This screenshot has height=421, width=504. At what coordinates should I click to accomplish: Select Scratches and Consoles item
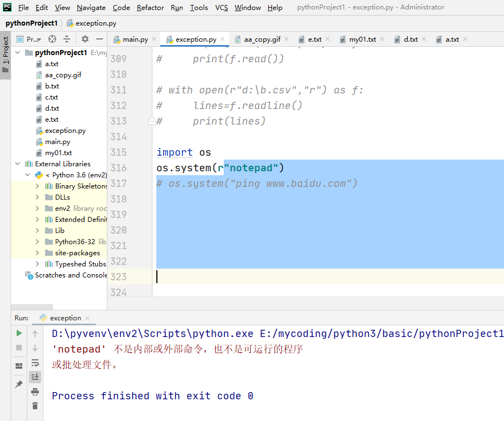[x=66, y=275]
